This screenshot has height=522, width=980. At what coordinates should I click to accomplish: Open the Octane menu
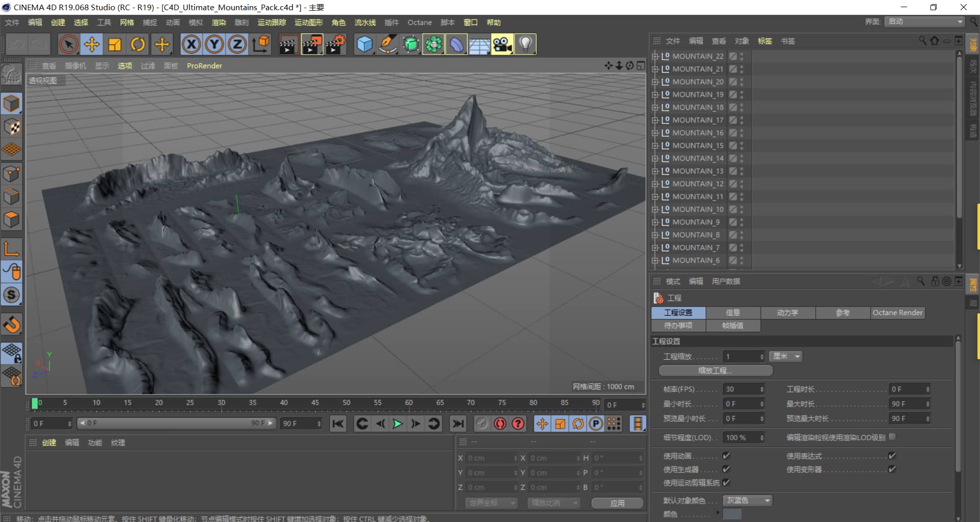pyautogui.click(x=420, y=22)
